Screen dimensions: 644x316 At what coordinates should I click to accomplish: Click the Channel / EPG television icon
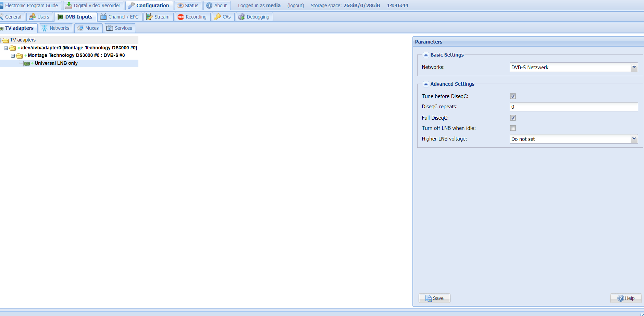(x=103, y=17)
